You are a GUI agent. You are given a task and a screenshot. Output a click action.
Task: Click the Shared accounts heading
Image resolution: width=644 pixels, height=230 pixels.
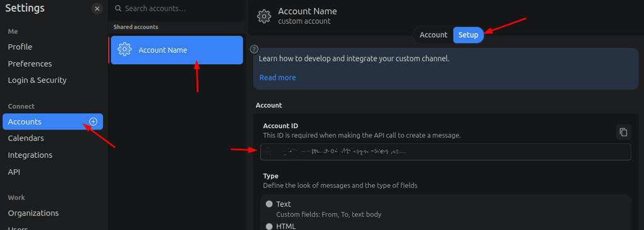point(136,26)
